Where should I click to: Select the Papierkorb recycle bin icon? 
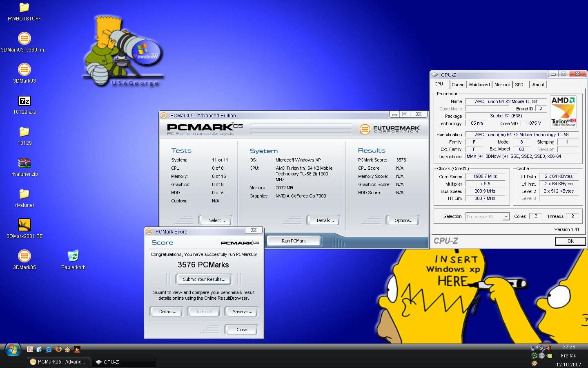tap(73, 260)
